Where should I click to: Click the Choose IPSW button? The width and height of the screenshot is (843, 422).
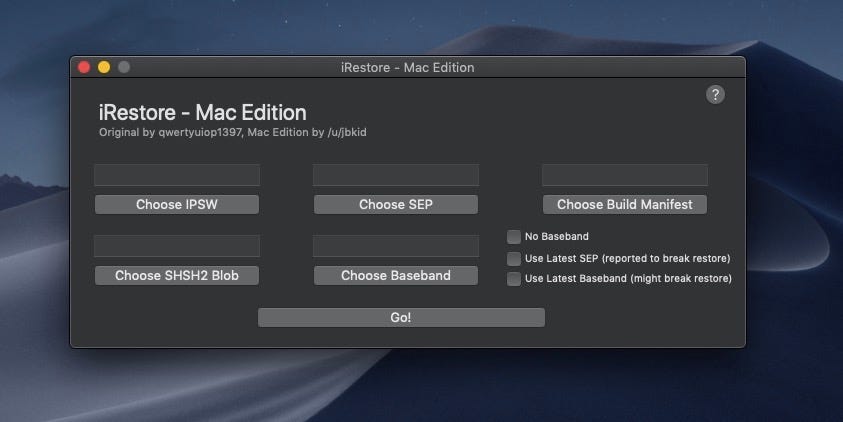coord(177,204)
